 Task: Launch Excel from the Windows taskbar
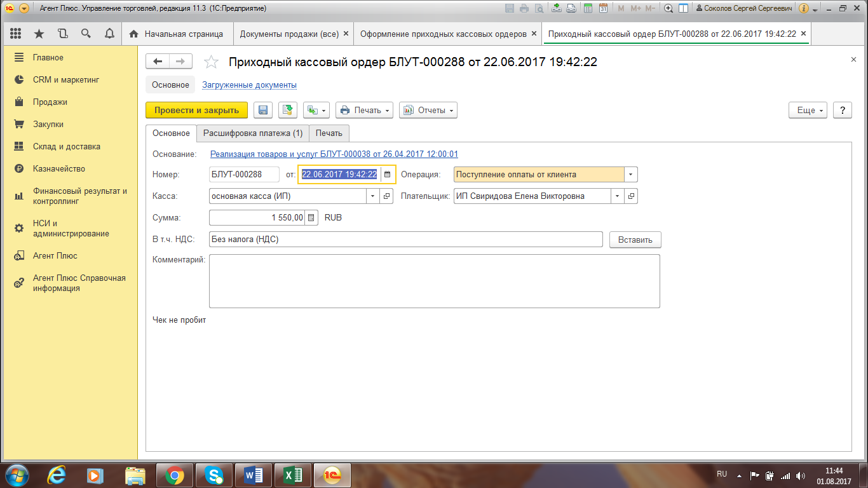(293, 475)
